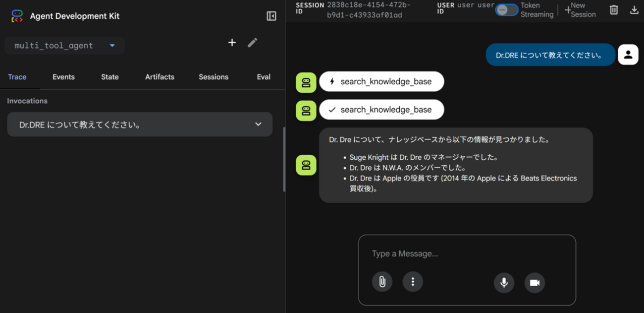Go to the Sessions tab
The image size is (644, 313).
(214, 77)
